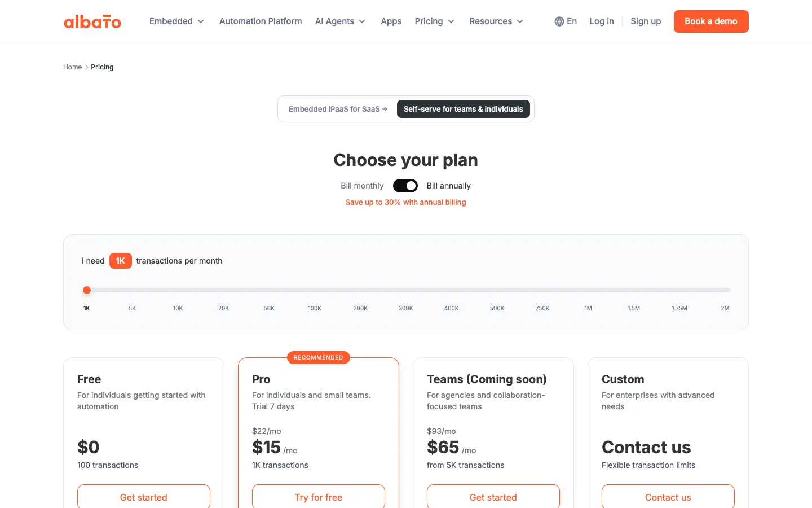Click Try for free on Pro plan
This screenshot has height=508, width=812.
point(319,497)
